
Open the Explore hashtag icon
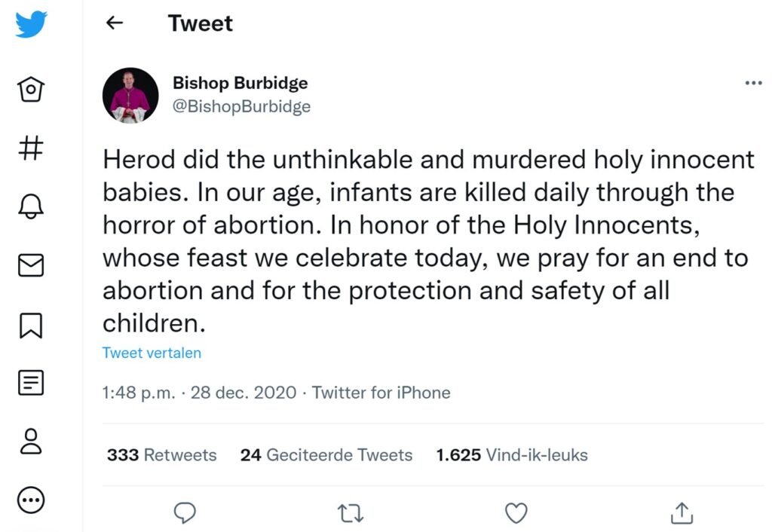click(x=31, y=147)
